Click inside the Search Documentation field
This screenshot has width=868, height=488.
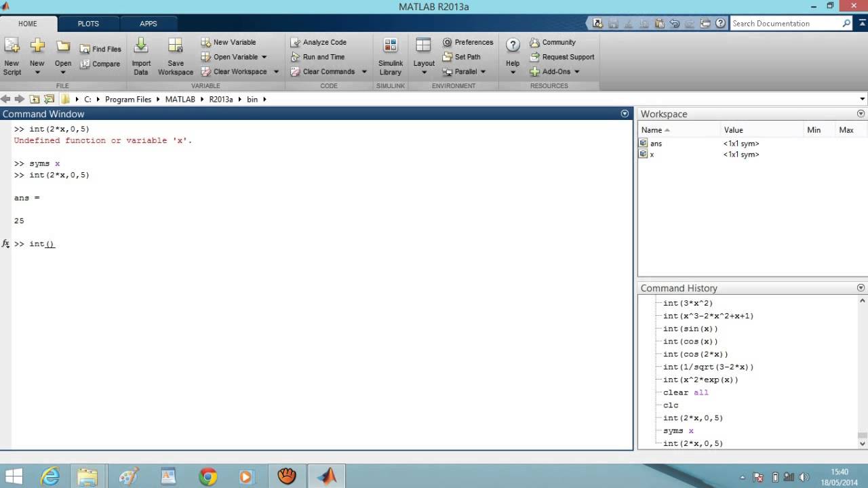(785, 23)
